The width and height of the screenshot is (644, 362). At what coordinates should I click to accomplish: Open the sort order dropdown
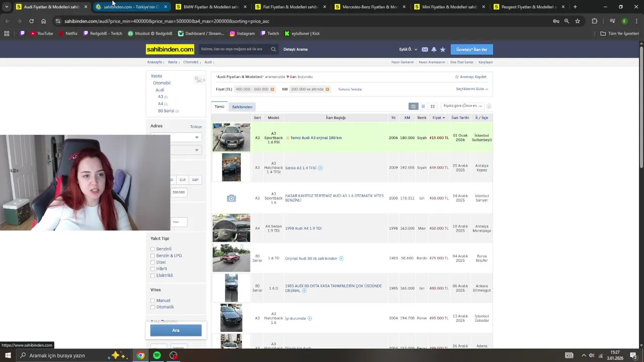462,106
